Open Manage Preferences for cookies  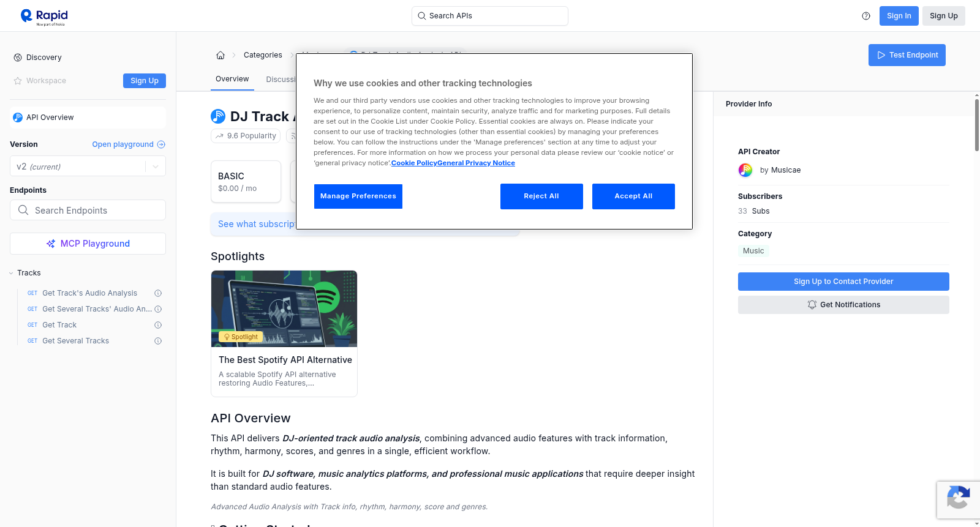point(358,196)
